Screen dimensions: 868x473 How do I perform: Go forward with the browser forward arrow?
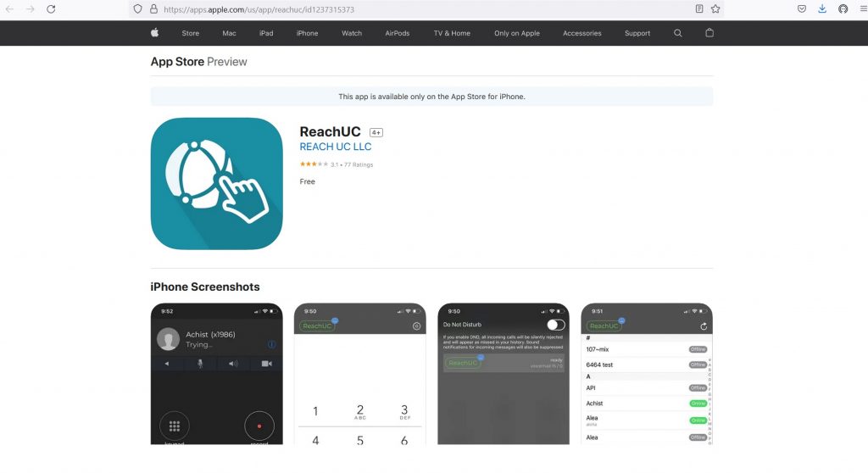31,8
